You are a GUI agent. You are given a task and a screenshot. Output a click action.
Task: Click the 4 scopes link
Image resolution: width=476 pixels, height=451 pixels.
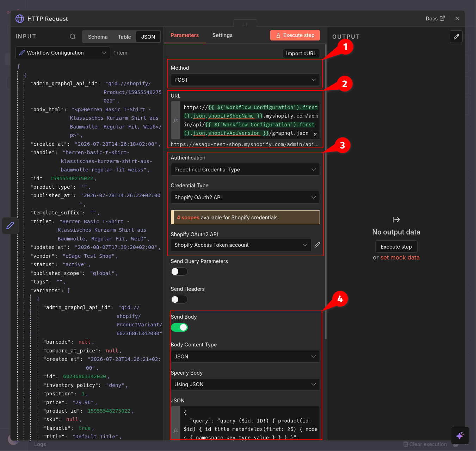(x=188, y=218)
